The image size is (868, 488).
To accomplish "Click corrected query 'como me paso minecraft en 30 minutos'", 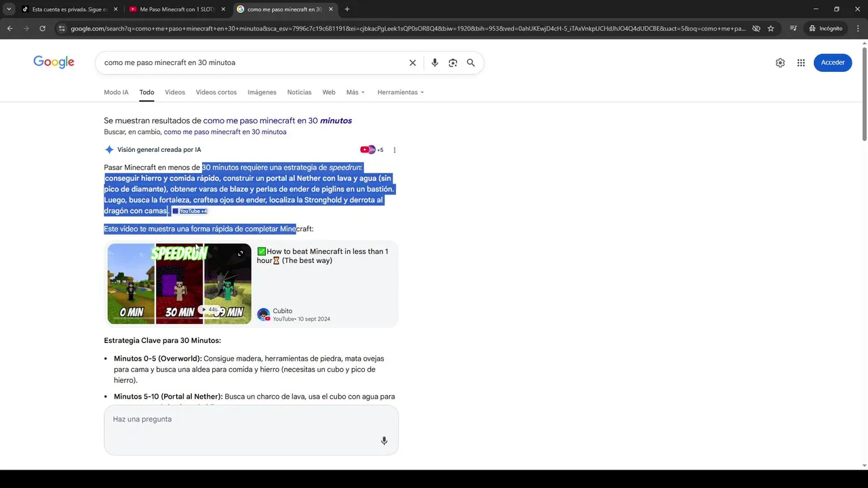I will pyautogui.click(x=277, y=121).
